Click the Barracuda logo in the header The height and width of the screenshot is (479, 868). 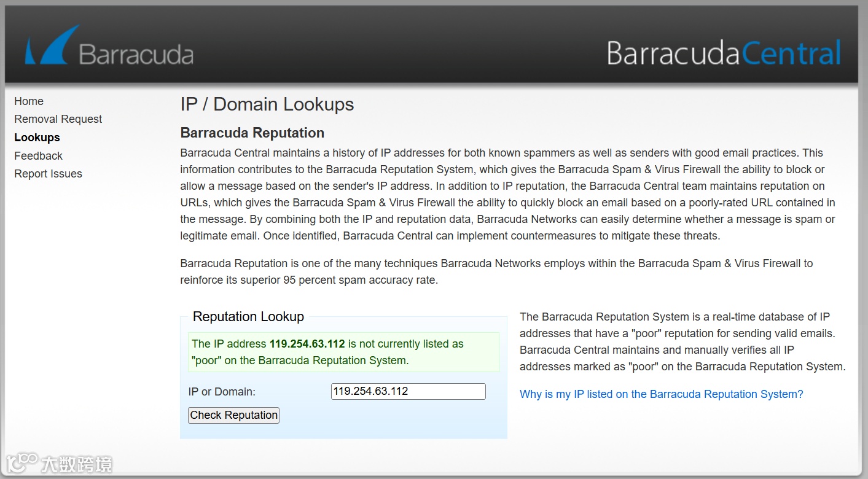point(109,45)
